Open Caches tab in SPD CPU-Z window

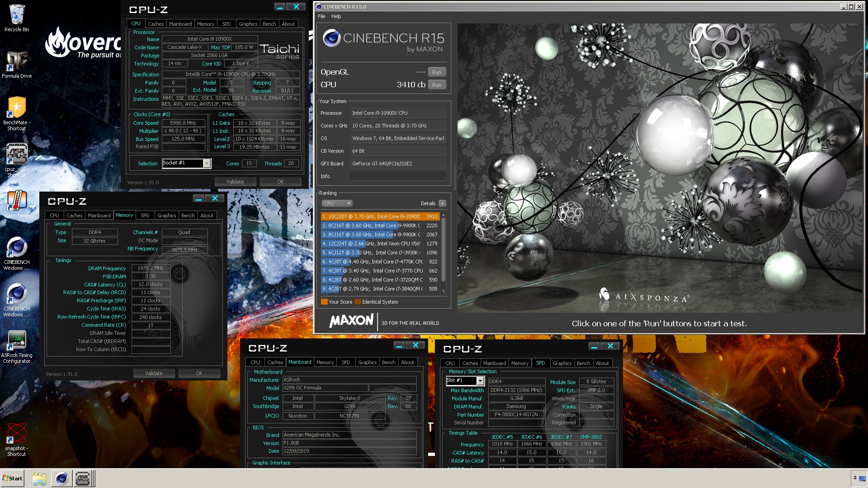coord(470,363)
